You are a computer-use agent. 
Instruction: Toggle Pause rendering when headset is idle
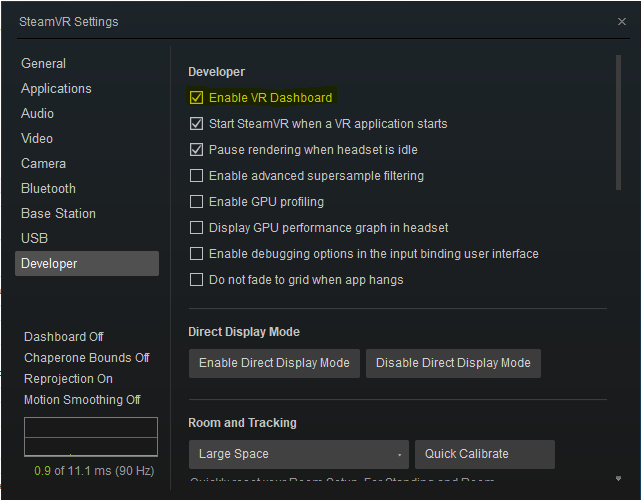click(196, 150)
